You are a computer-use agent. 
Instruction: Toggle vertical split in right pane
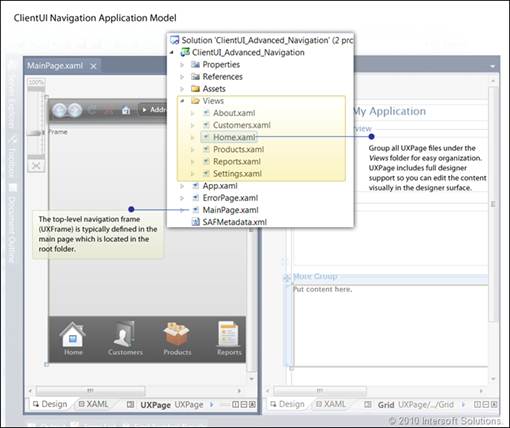pyautogui.click(x=477, y=405)
